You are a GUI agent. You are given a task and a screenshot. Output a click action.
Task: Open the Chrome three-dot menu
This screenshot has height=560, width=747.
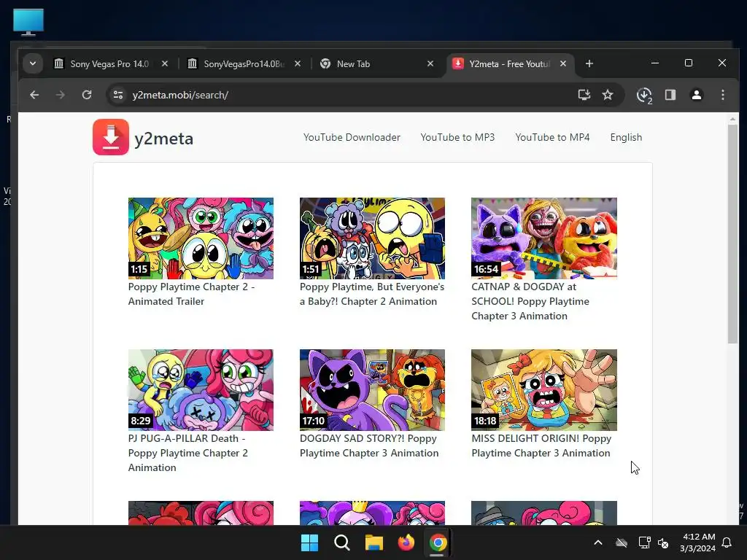723,95
